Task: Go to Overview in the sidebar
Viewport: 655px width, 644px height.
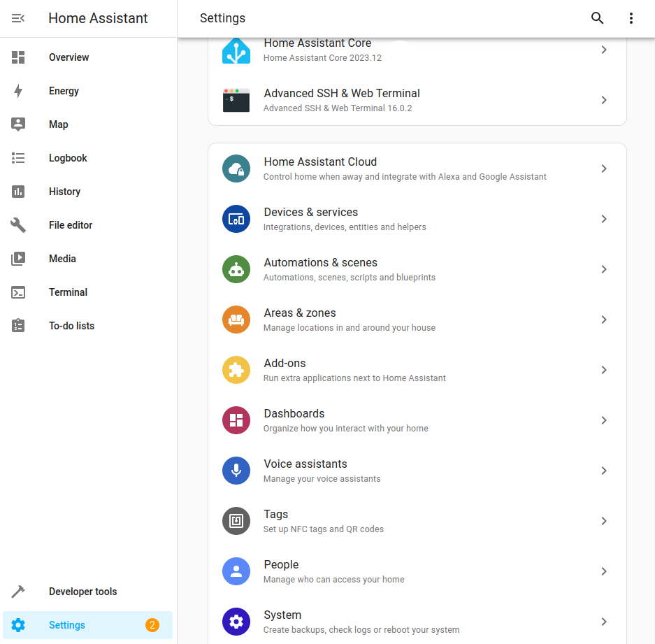Action: click(x=87, y=57)
